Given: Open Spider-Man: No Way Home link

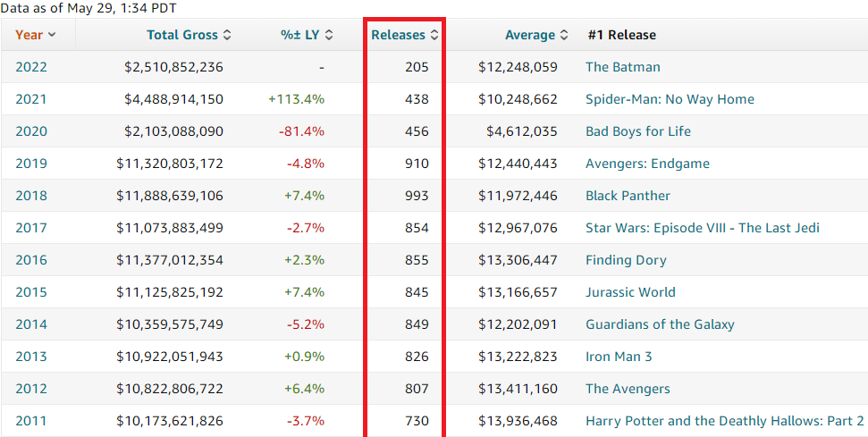Looking at the screenshot, I should [x=670, y=99].
